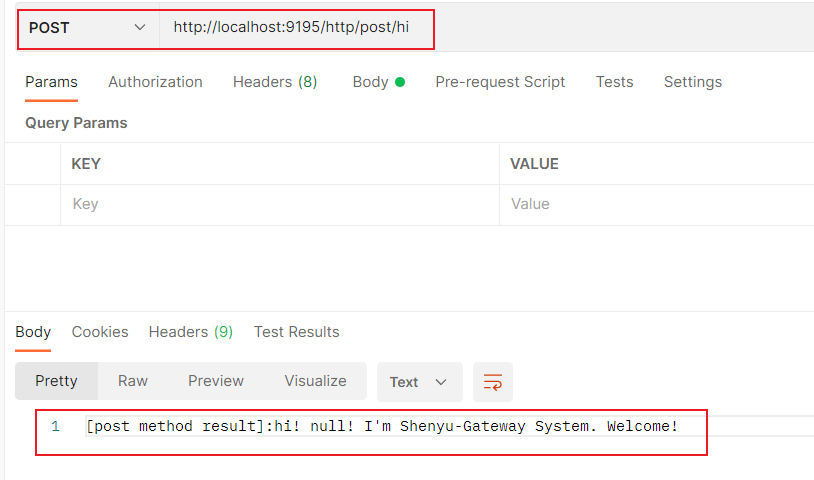Click the wrap lines icon in response toolbar
Image resolution: width=814 pixels, height=480 pixels.
[x=492, y=382]
